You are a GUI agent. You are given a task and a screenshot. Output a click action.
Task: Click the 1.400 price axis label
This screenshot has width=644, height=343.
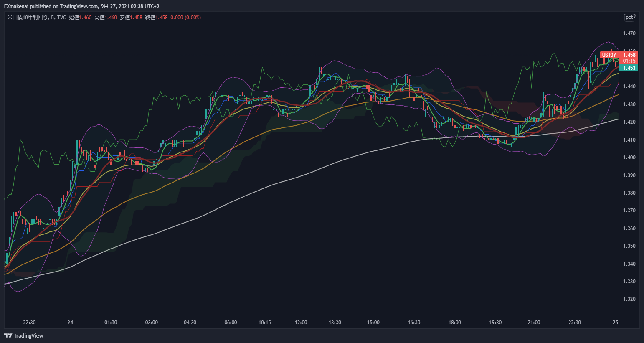[629, 158]
